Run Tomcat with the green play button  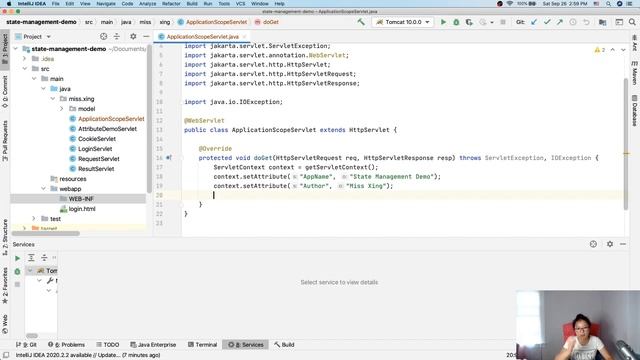(443, 22)
